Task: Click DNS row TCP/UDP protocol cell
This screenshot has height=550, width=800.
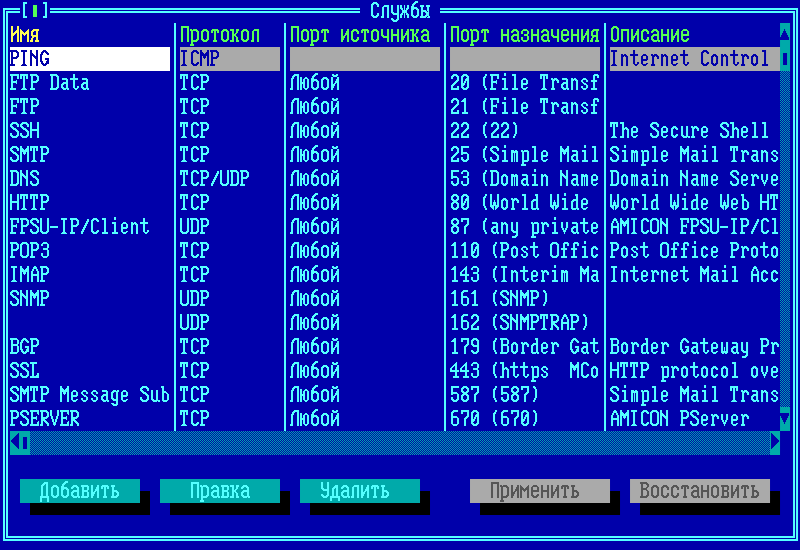Action: (214, 179)
